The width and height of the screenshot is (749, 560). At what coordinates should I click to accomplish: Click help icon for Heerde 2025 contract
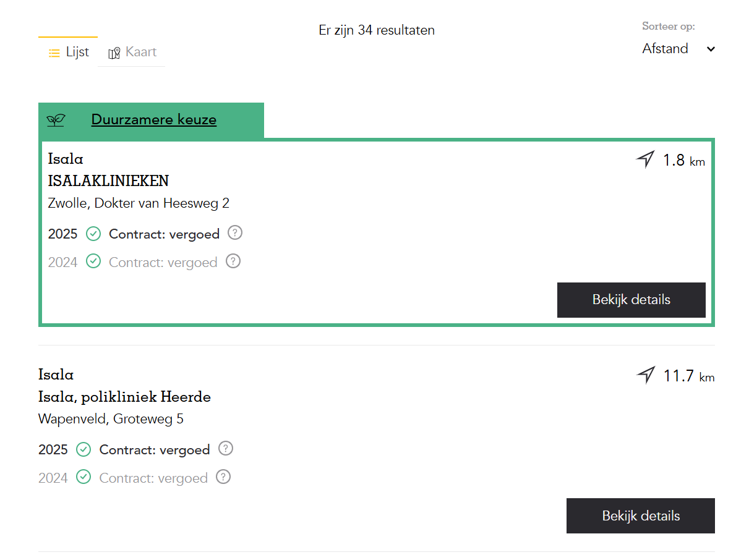(x=226, y=449)
